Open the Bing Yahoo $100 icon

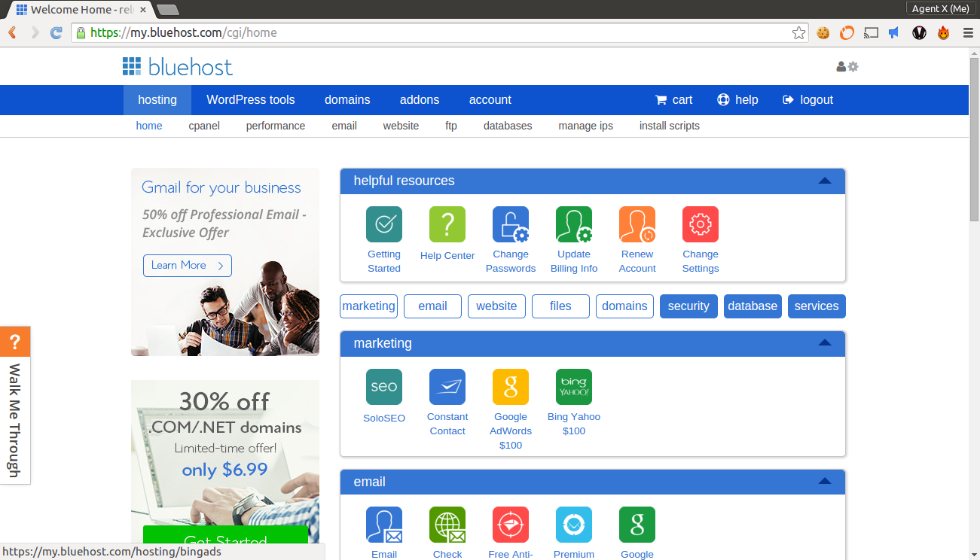pos(574,387)
